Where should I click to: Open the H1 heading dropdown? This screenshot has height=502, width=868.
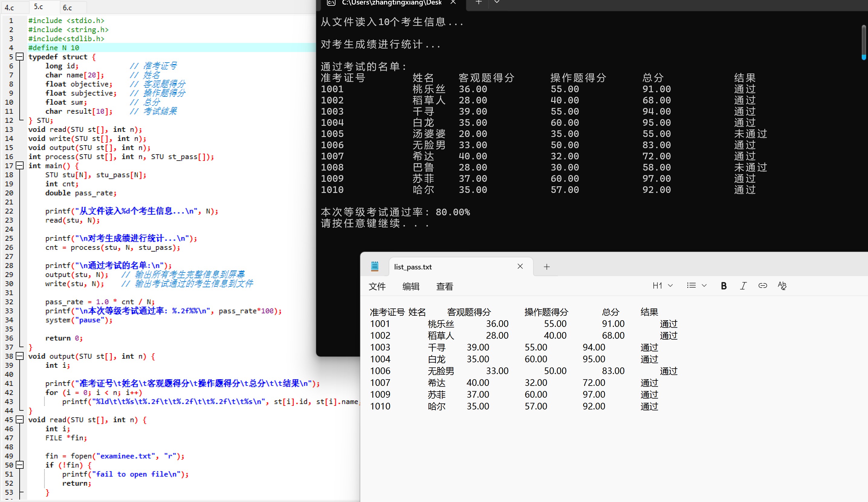coord(662,286)
